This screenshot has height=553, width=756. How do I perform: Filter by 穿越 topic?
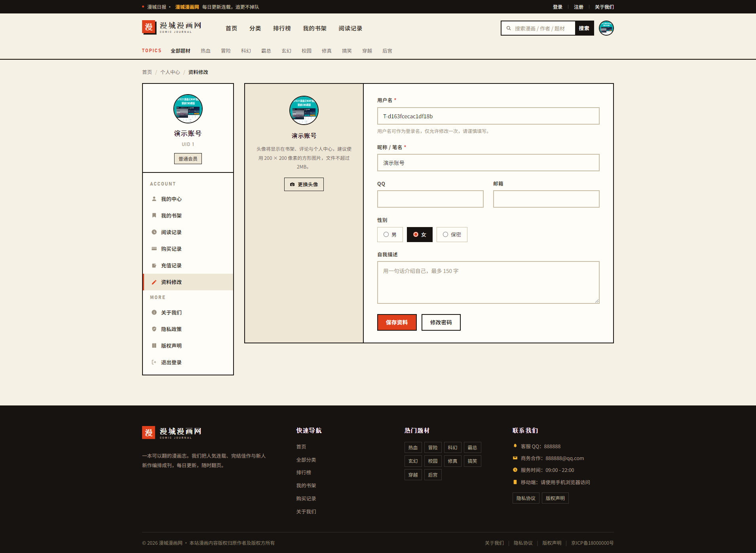click(x=367, y=51)
